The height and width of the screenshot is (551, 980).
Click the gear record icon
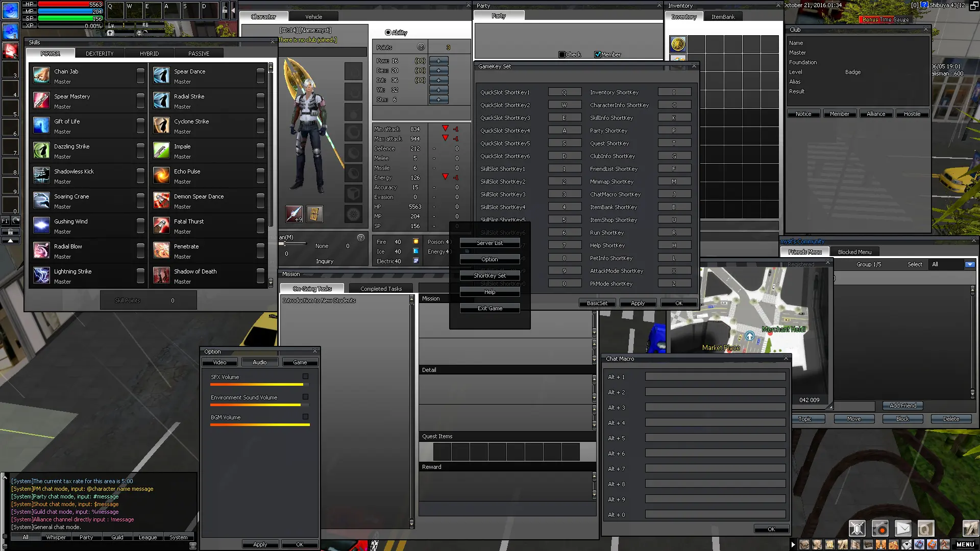tap(880, 529)
